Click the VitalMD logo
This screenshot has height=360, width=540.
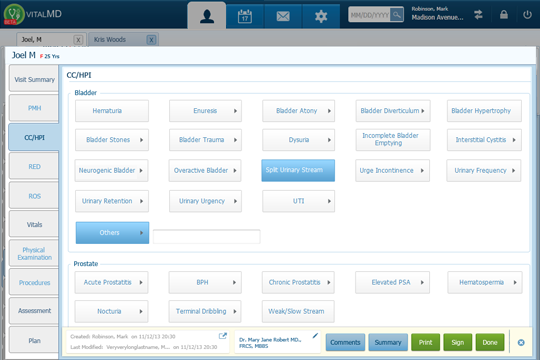pyautogui.click(x=33, y=14)
